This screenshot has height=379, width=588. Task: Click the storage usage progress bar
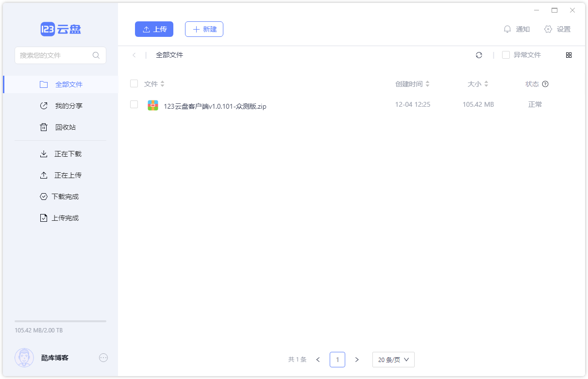pos(60,321)
